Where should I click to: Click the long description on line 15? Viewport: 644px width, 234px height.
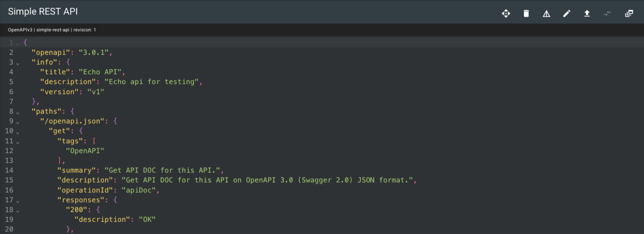(267, 180)
